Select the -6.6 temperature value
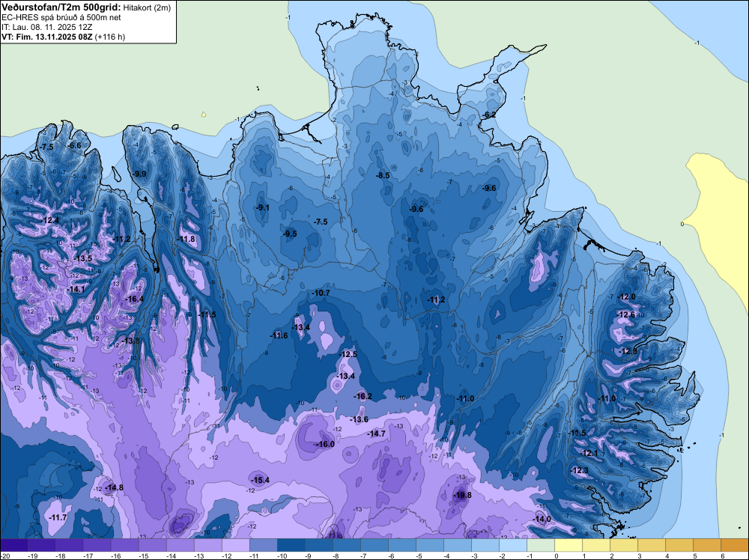Viewport: 749px width, 560px height. 74,145
